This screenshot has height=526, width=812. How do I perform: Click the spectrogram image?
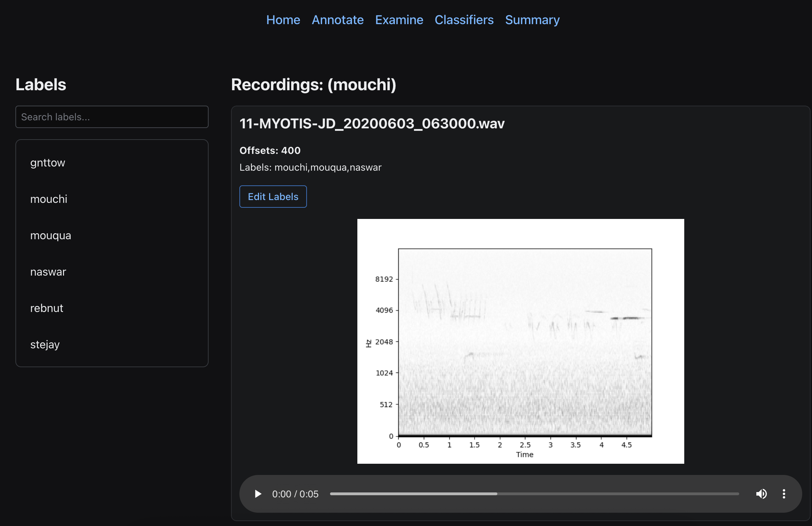(520, 341)
